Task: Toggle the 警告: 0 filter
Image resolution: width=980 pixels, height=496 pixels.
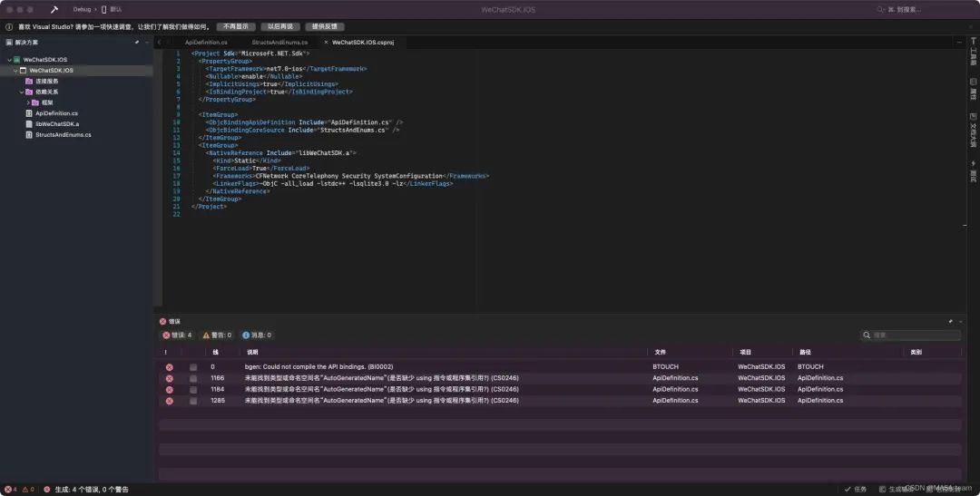Action: click(217, 336)
